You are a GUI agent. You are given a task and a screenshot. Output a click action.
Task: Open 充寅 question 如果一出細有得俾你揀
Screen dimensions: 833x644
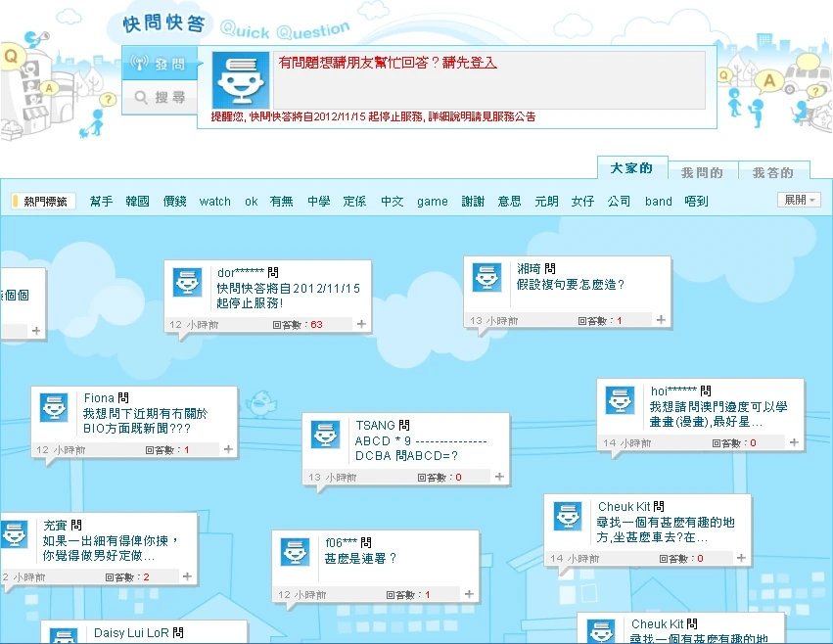110,548
